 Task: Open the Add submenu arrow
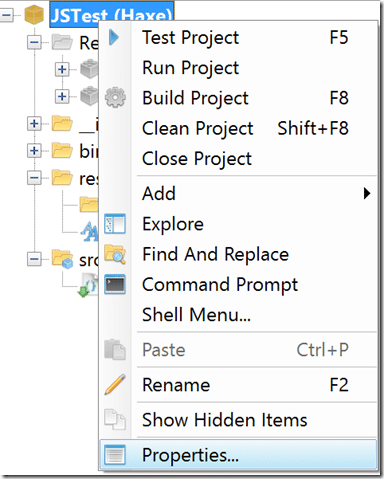367,193
